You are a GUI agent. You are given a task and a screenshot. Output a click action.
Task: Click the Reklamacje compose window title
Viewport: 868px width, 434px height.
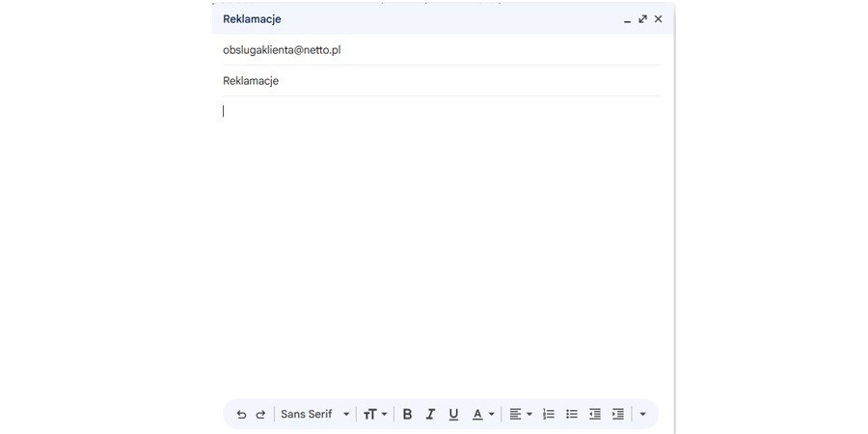(252, 19)
